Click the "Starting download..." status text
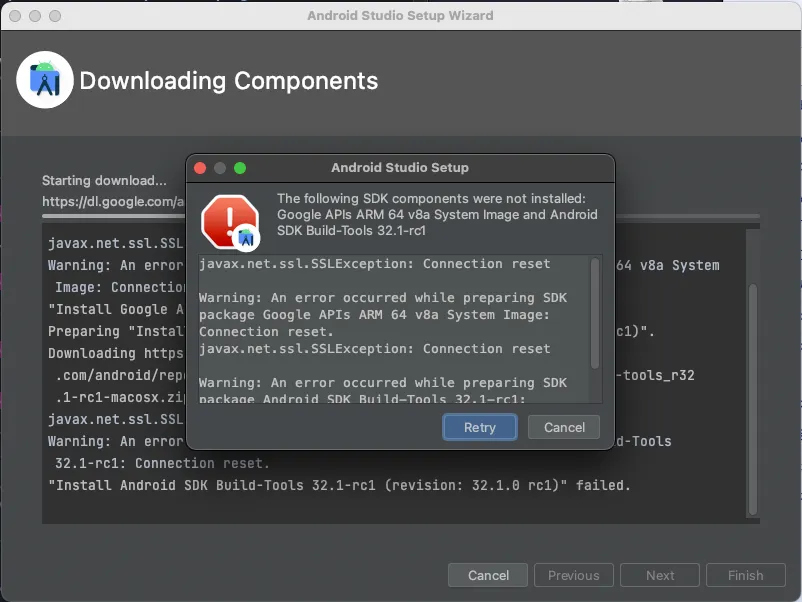Viewport: 802px width, 602px height. click(104, 181)
